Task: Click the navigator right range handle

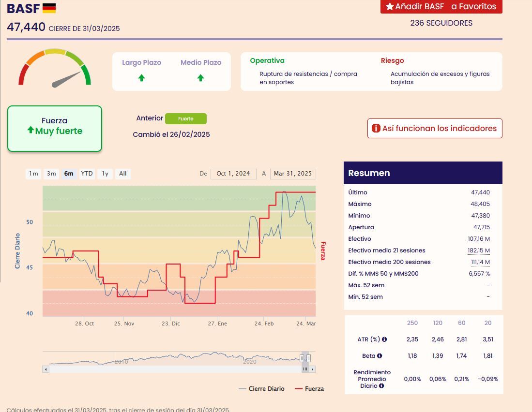Action: 308,358
